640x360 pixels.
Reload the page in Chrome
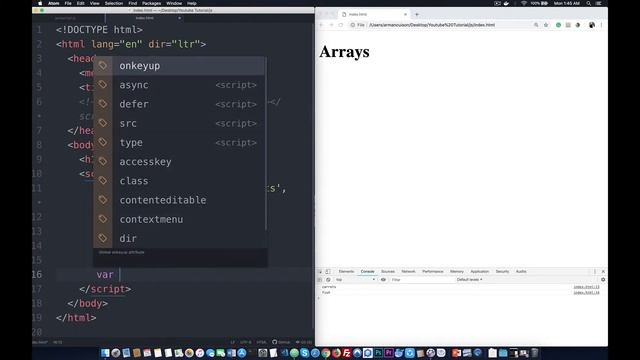pos(341,25)
